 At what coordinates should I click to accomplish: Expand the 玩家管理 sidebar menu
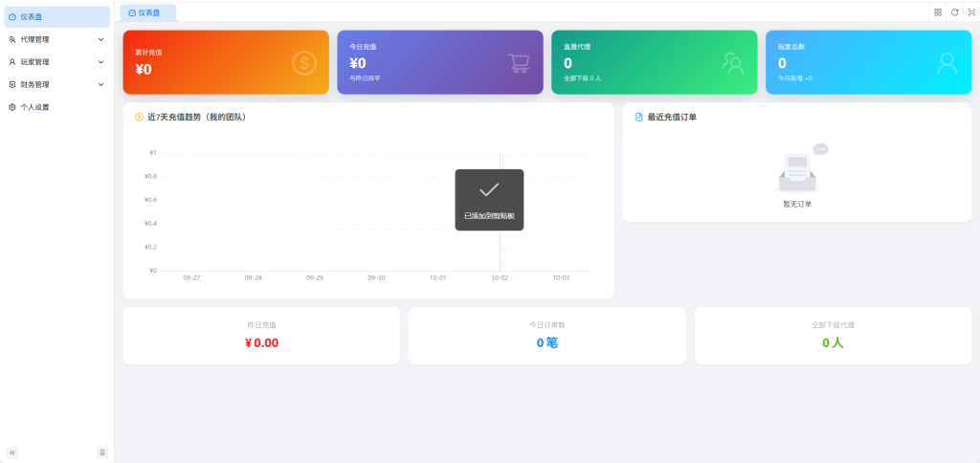(x=56, y=62)
